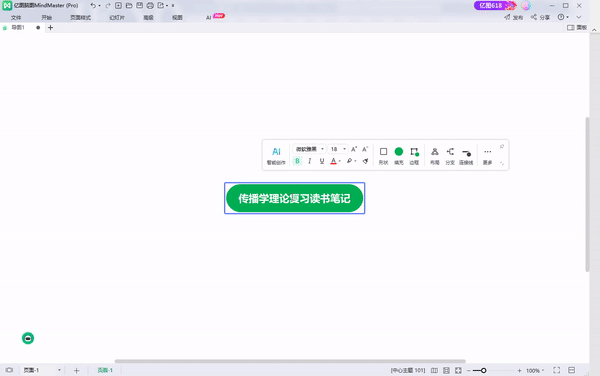Open the quick access customize menu
The height and width of the screenshot is (376, 600).
coord(173,6)
